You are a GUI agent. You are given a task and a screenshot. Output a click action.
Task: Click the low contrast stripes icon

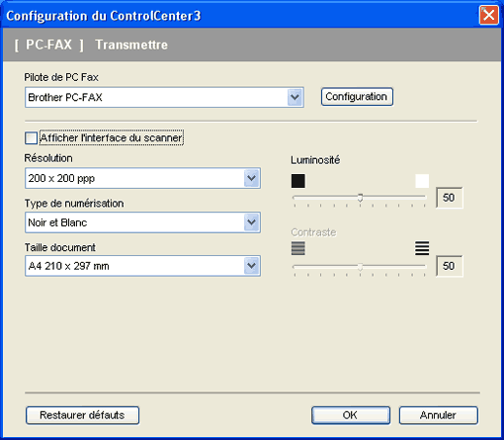pos(298,248)
